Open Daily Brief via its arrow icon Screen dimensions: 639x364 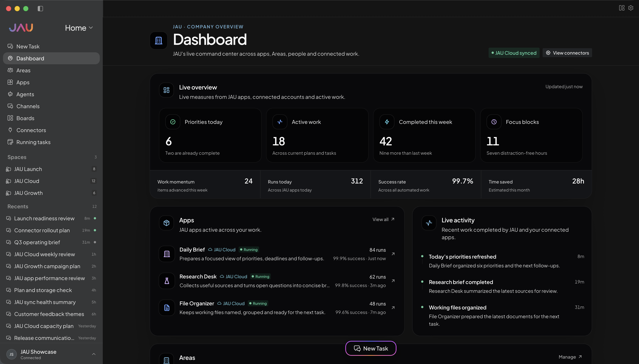393,254
